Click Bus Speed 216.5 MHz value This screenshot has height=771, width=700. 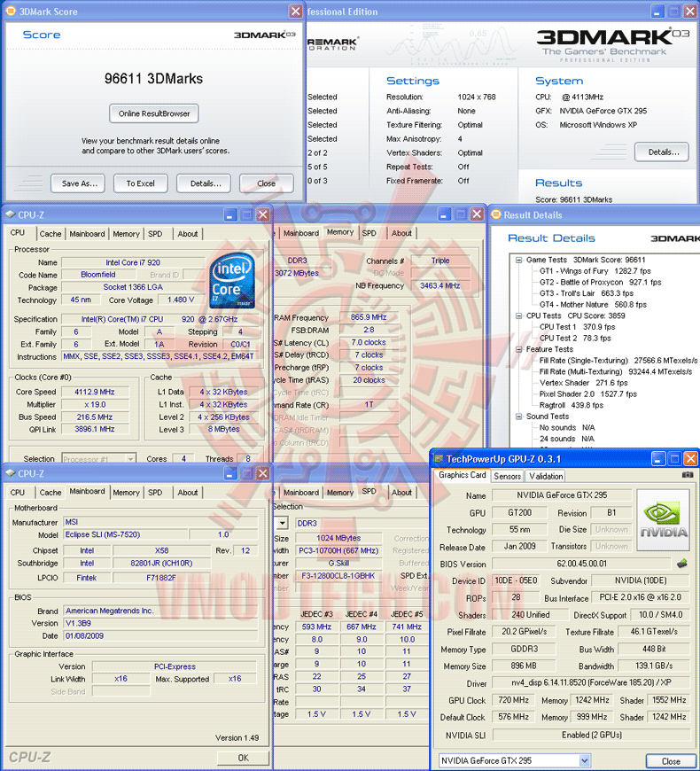coord(95,417)
